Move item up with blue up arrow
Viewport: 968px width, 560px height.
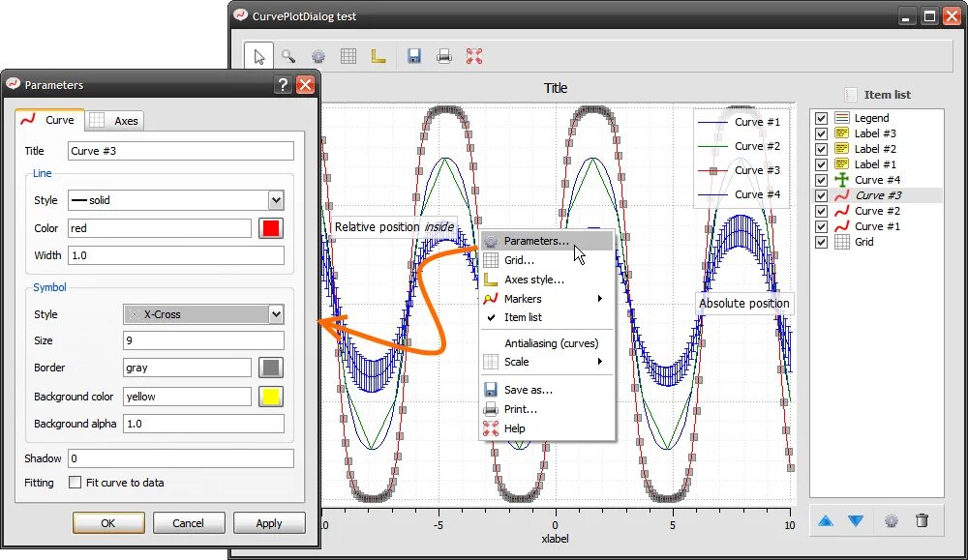826,521
